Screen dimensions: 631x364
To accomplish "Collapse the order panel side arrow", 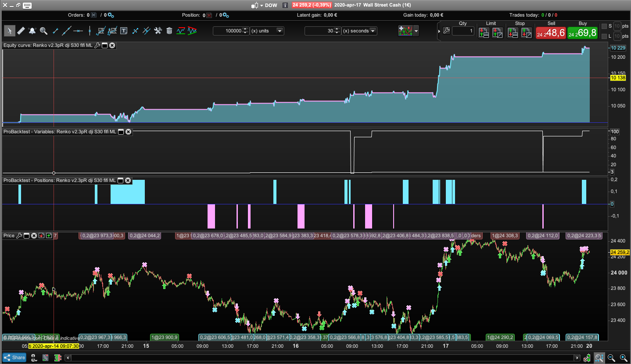I will [x=439, y=31].
